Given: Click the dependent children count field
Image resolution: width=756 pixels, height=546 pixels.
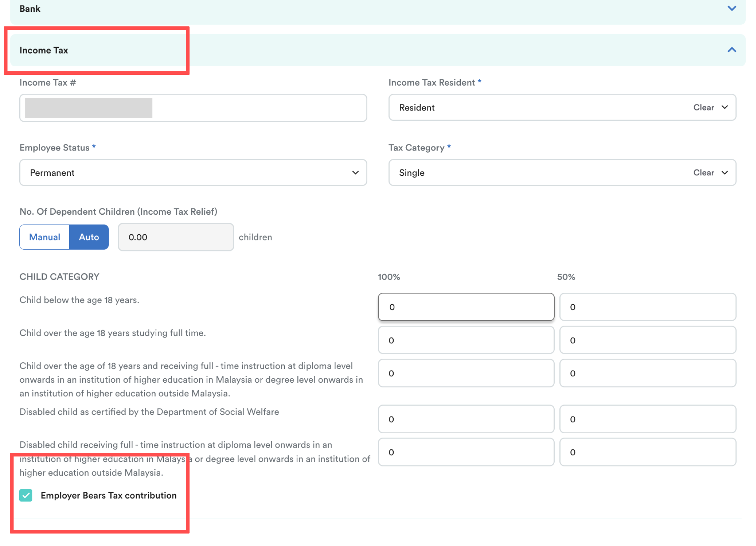Looking at the screenshot, I should 176,237.
